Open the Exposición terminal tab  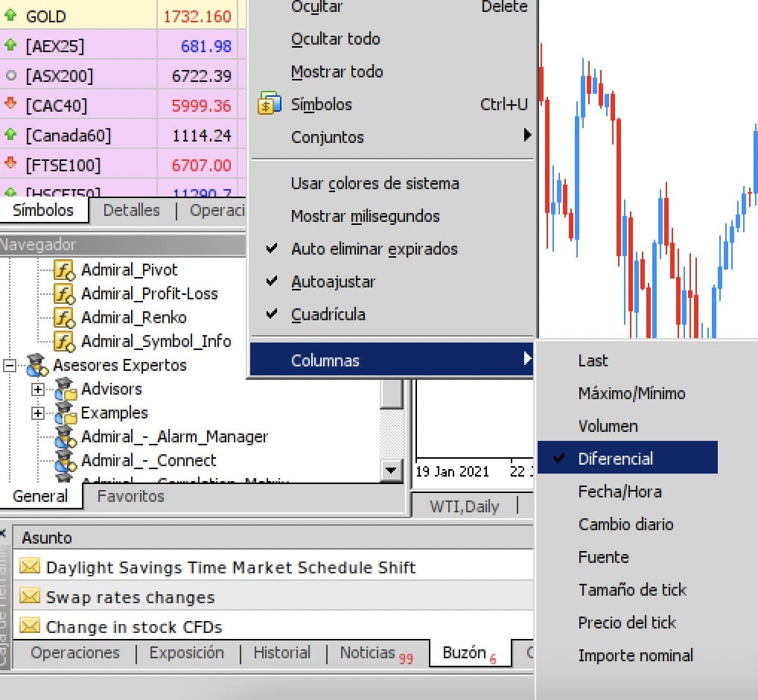pos(187,652)
